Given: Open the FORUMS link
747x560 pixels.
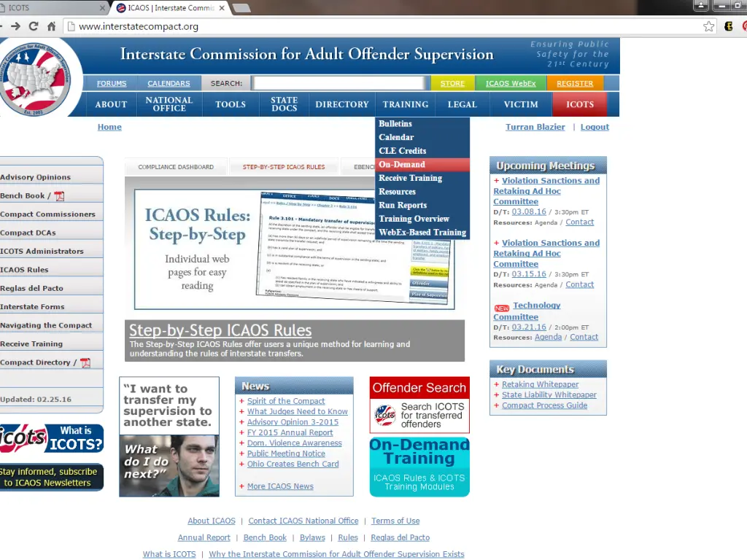Looking at the screenshot, I should point(112,83).
